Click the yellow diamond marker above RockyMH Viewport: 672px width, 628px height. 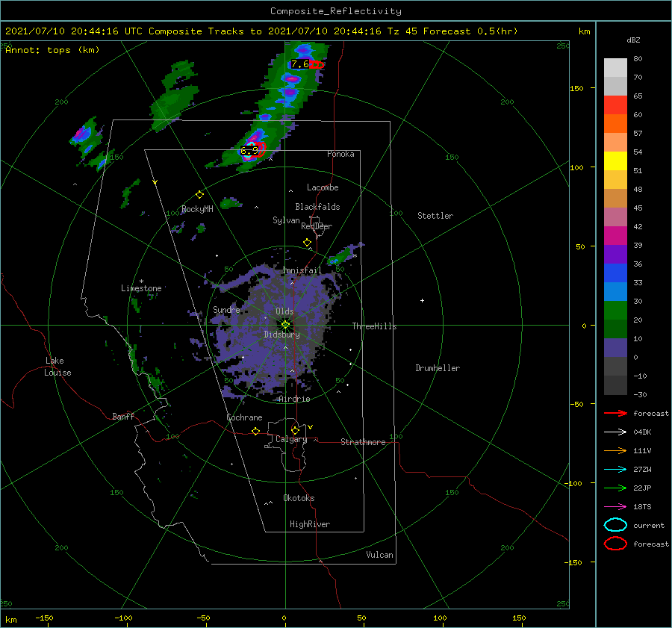(199, 195)
